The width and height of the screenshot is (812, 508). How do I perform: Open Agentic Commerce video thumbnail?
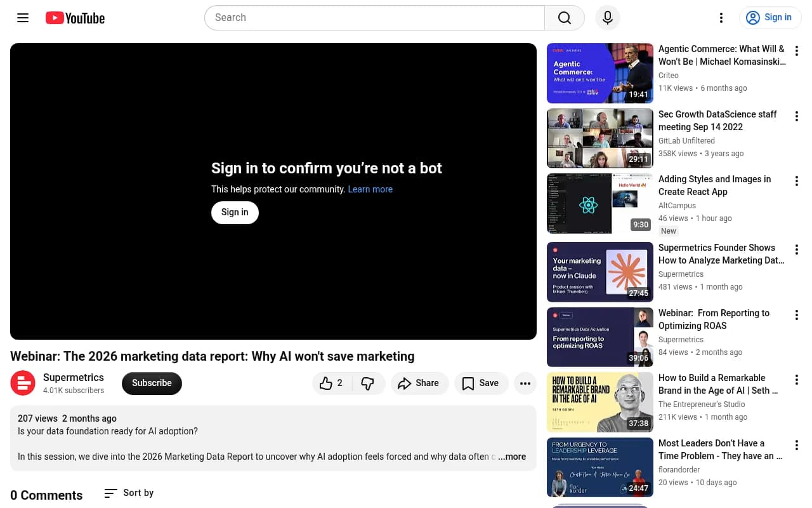coord(600,73)
